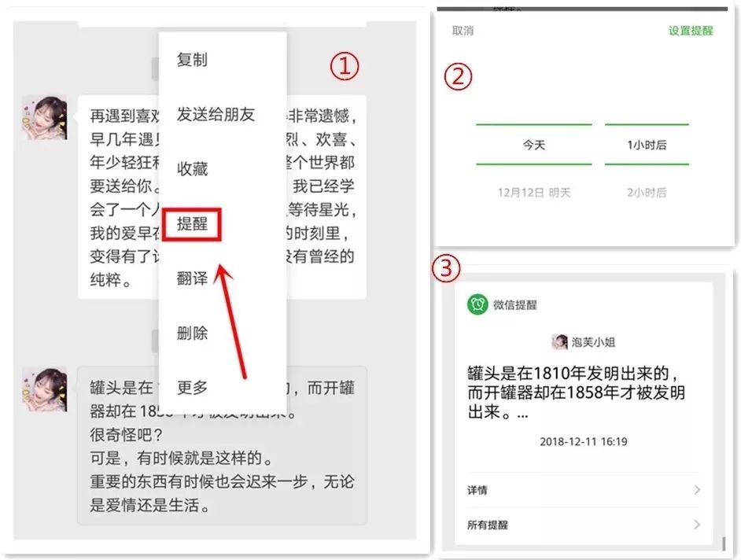
Task: Select 今天 in the time picker
Action: 534,145
